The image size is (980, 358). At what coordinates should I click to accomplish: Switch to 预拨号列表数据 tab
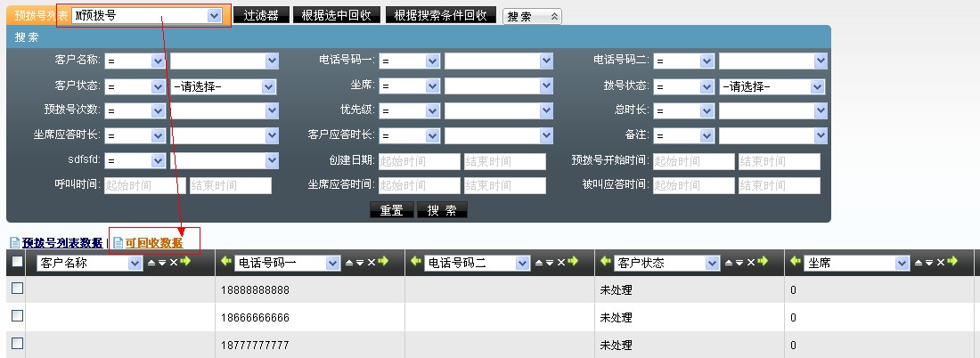pos(61,242)
